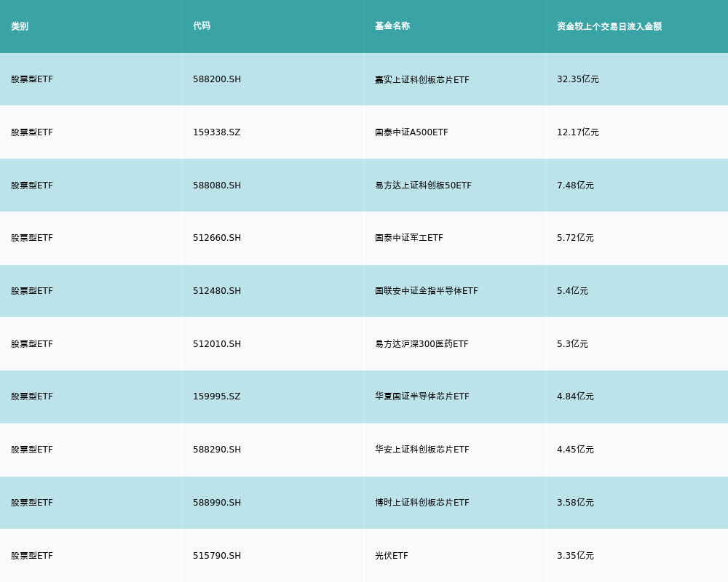Click 股票型ETF in the 512660.SH row

pyautogui.click(x=32, y=238)
